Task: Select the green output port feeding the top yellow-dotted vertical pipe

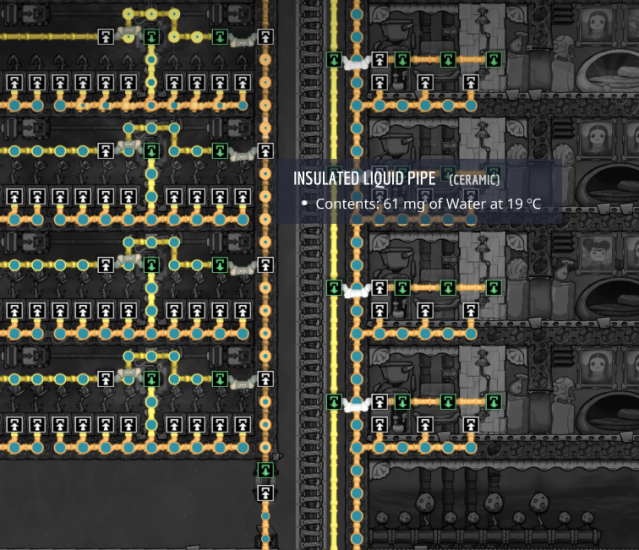Action: [151, 37]
